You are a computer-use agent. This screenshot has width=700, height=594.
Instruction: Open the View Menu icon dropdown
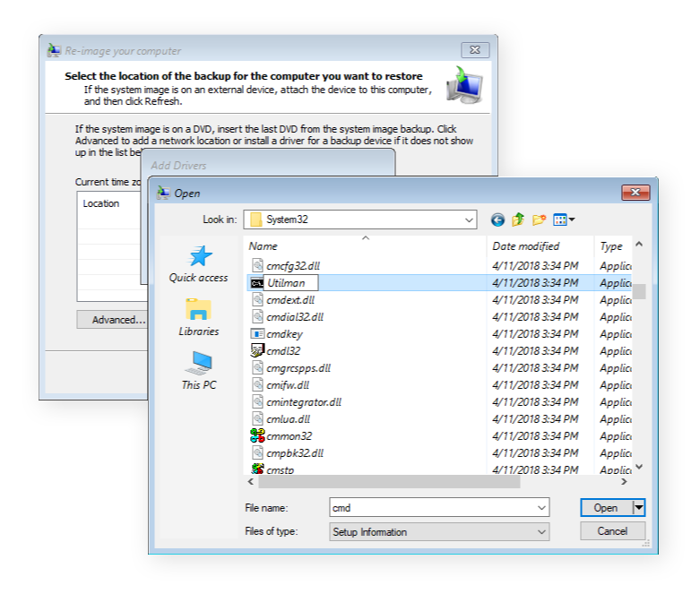pos(564,220)
